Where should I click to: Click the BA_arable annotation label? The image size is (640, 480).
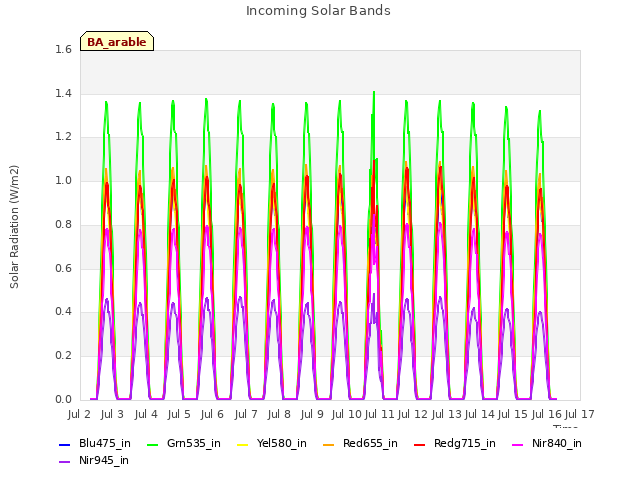(117, 42)
